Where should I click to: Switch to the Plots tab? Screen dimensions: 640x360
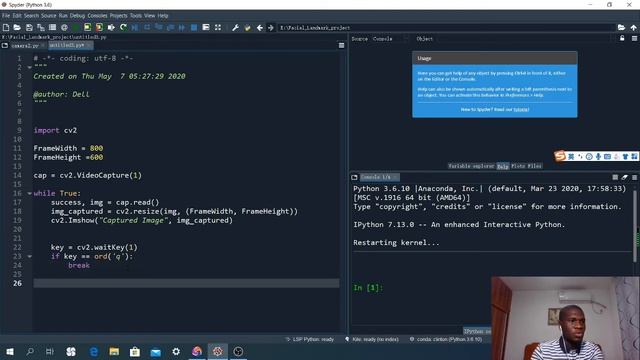tap(518, 166)
